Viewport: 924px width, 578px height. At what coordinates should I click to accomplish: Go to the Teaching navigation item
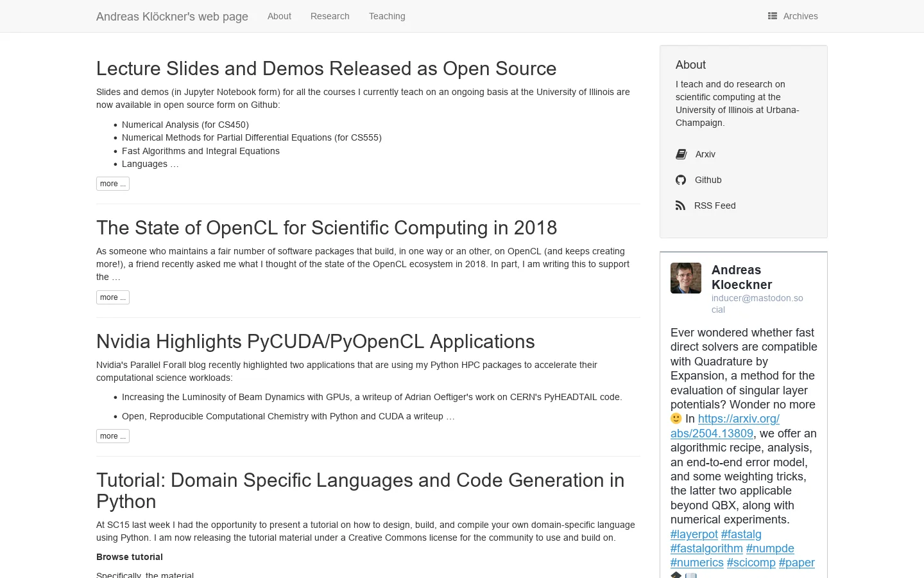[387, 16]
